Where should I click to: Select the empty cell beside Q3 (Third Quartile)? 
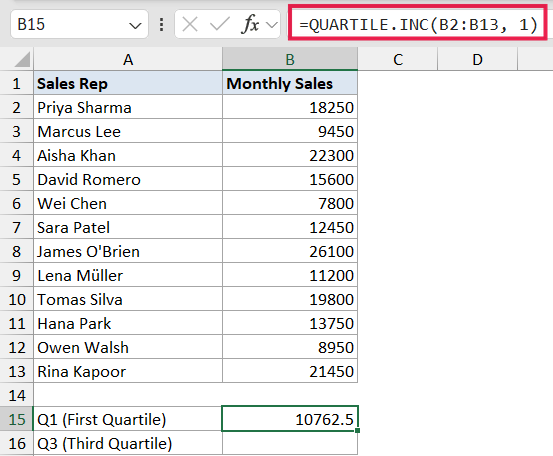tap(290, 443)
